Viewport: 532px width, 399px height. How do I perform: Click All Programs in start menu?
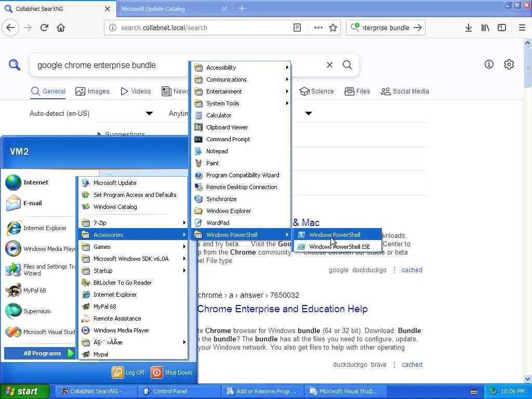pos(39,353)
